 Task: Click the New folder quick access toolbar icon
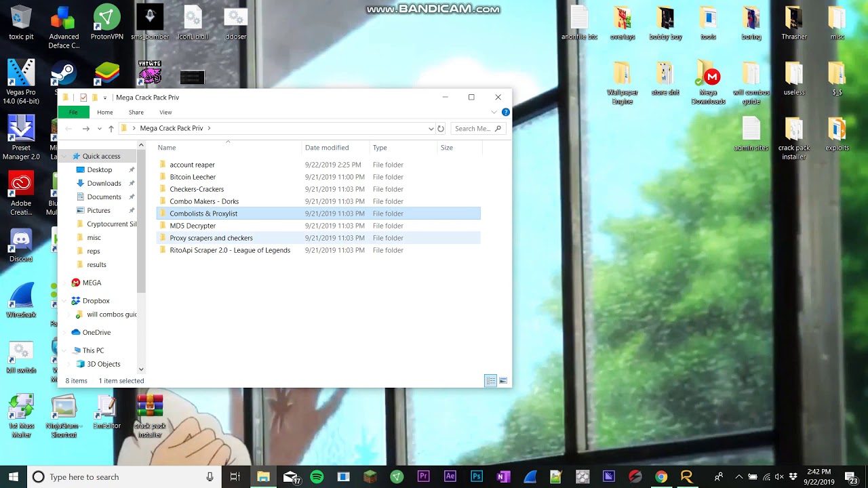(95, 98)
